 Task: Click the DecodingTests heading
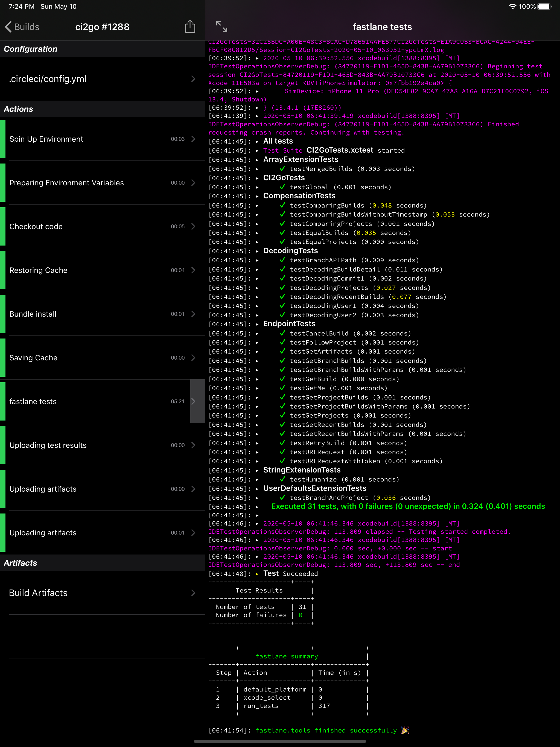coord(290,250)
